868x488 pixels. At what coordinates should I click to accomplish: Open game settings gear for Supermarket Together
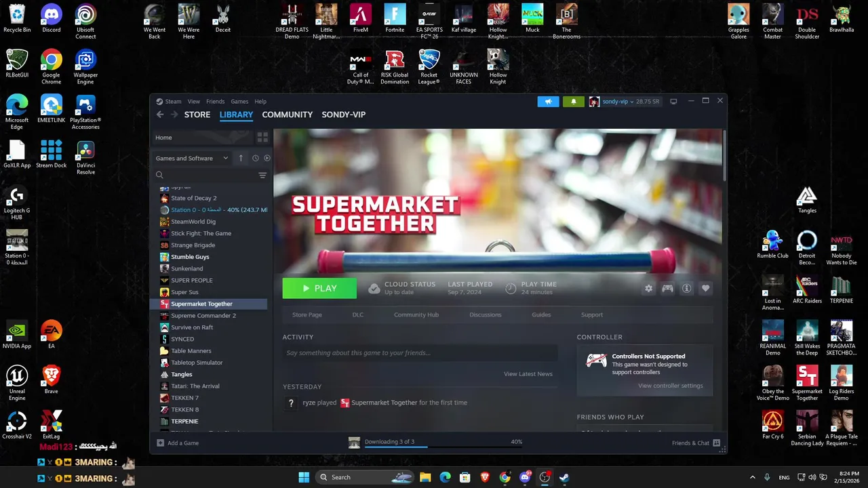tap(648, 289)
